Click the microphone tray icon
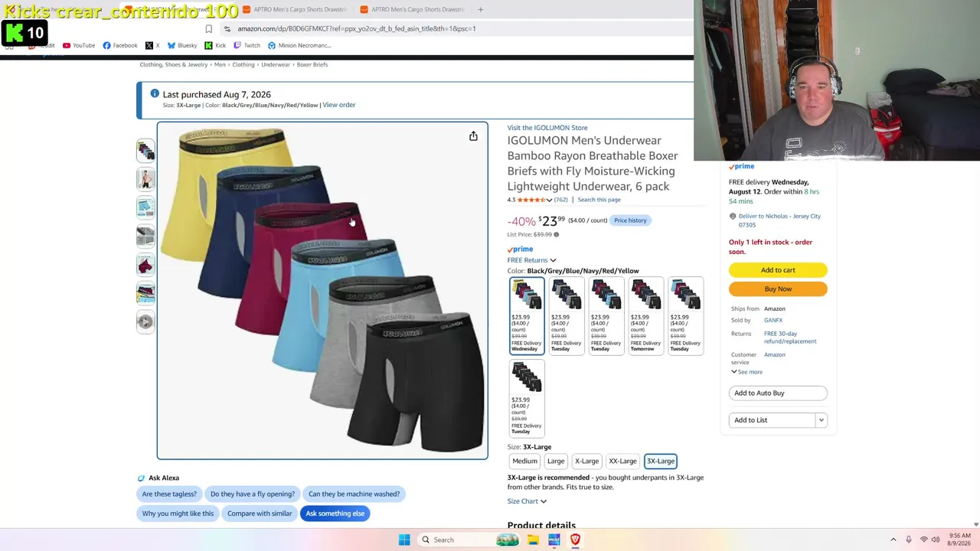The width and height of the screenshot is (980, 551). click(909, 540)
